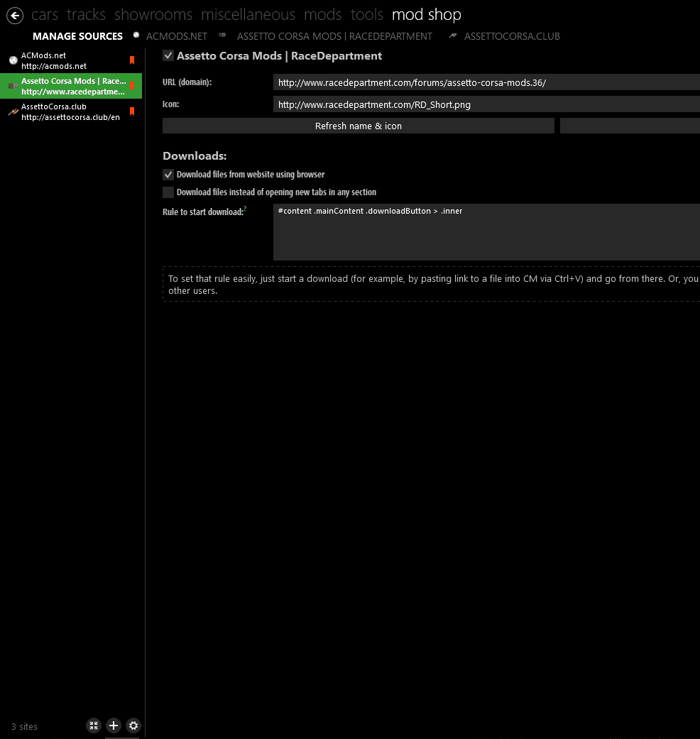Switch to the ASSETTOCORSA.CLUB tab

pos(511,36)
